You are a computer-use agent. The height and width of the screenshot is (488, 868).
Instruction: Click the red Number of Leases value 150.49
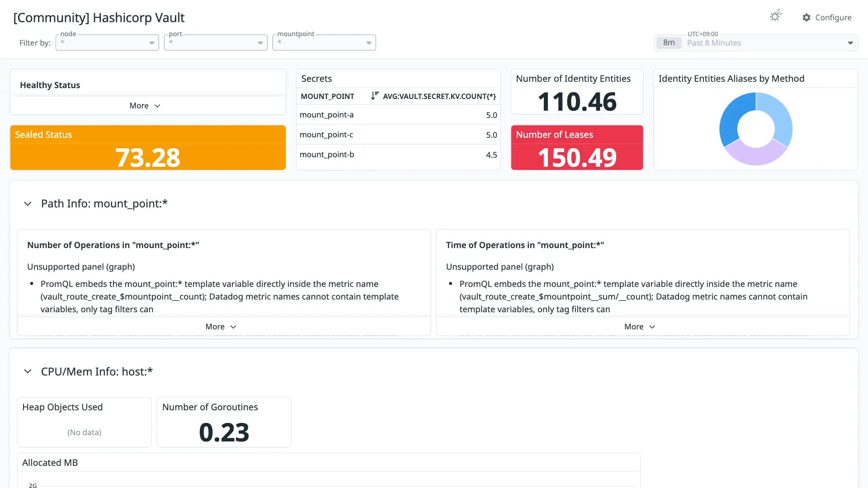tap(577, 158)
